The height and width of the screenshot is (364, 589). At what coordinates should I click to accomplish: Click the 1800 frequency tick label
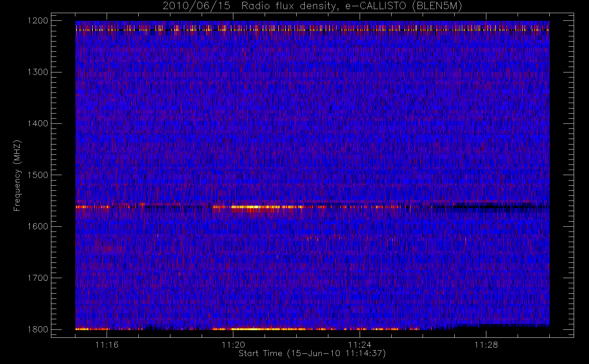[x=38, y=329]
